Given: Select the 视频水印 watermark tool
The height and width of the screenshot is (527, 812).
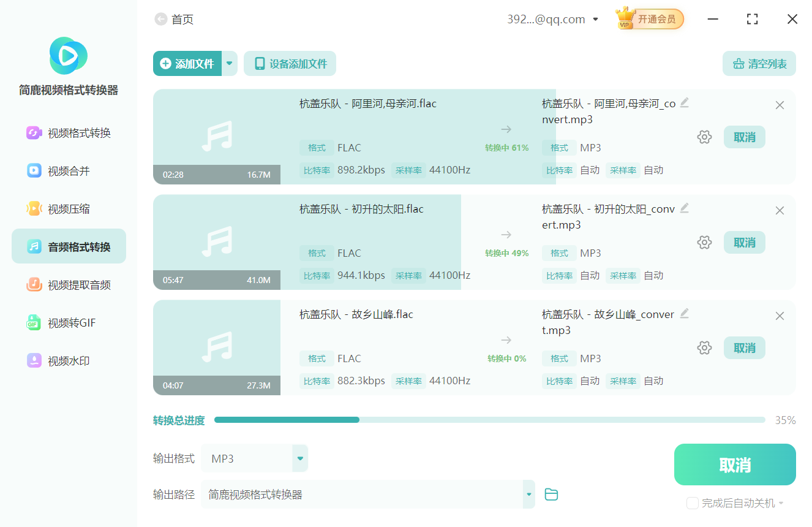Looking at the screenshot, I should [x=68, y=360].
